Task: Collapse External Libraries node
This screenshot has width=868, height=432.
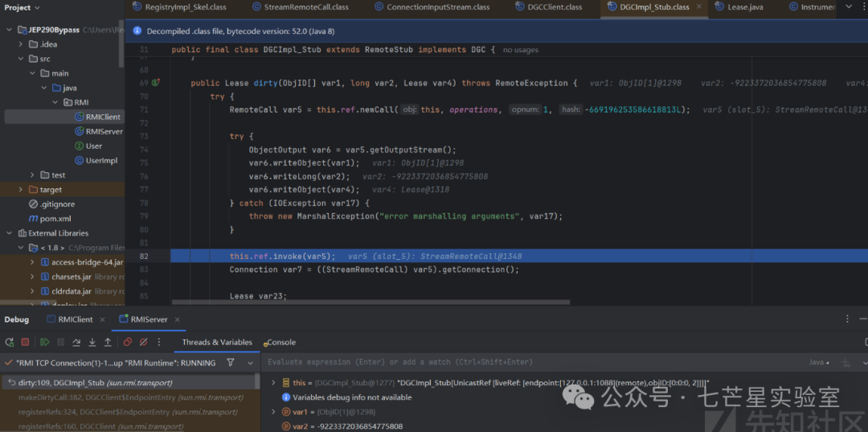Action: (x=10, y=233)
